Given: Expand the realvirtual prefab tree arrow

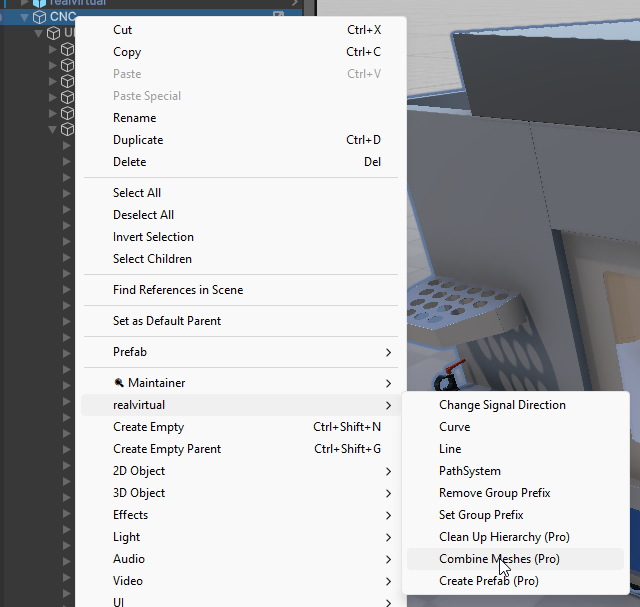Looking at the screenshot, I should point(25,3).
